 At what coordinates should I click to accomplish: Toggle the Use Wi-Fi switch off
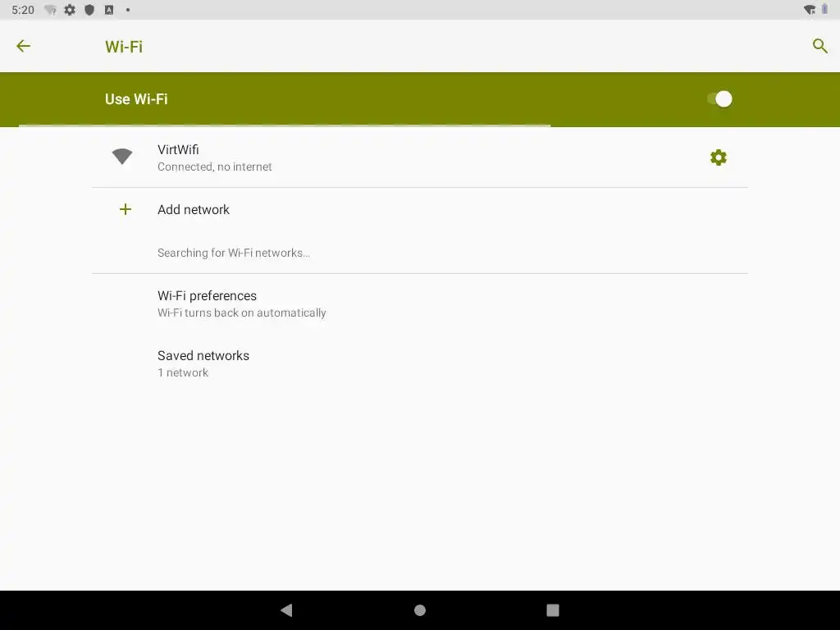[719, 99]
